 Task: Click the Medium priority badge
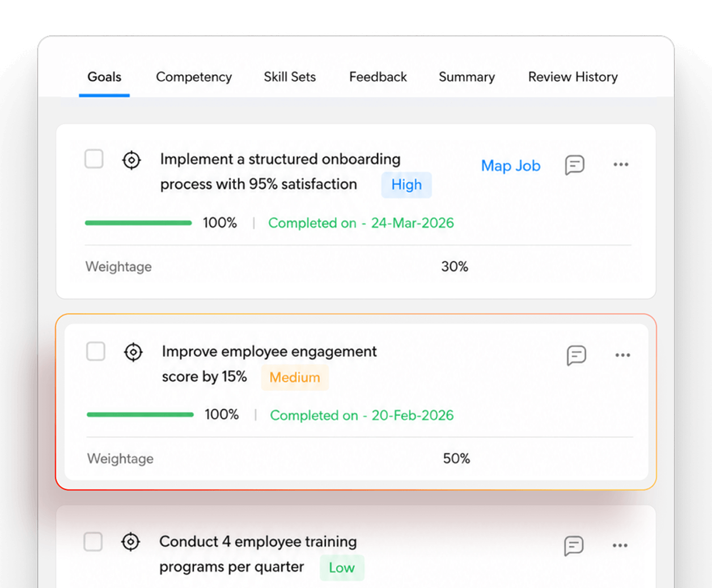pyautogui.click(x=295, y=377)
